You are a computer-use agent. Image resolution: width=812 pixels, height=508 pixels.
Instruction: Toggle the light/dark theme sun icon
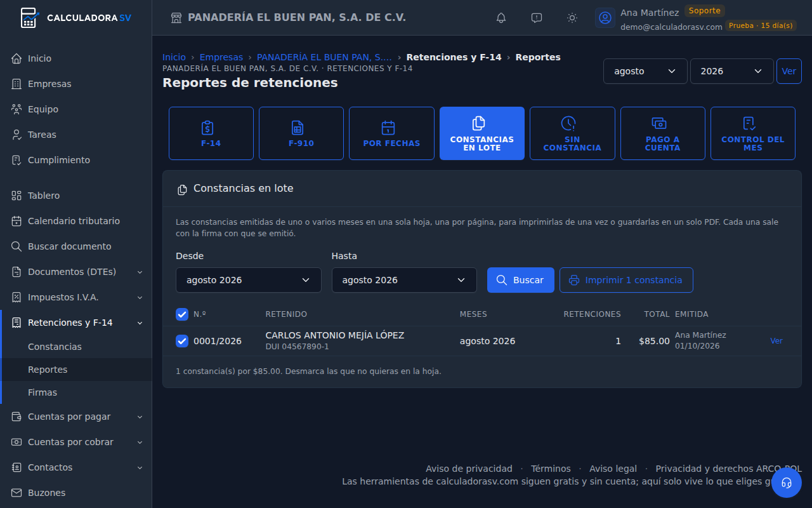[572, 18]
